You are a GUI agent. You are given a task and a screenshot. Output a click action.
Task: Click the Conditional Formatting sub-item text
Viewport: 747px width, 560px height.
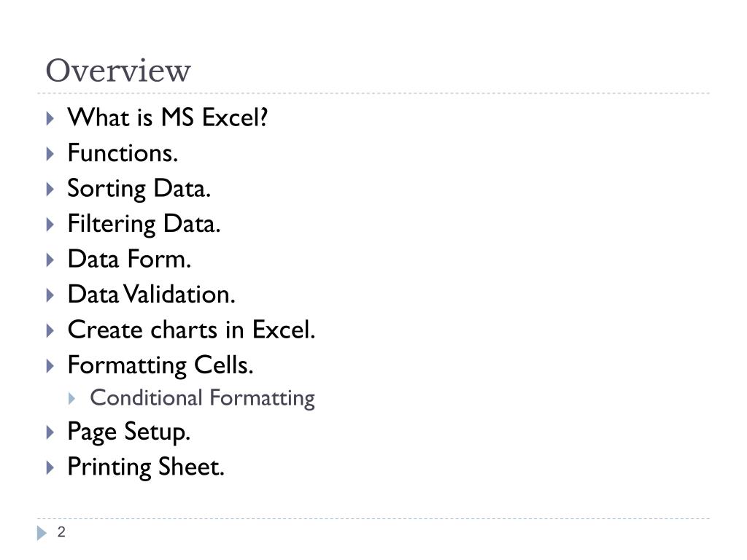203,399
